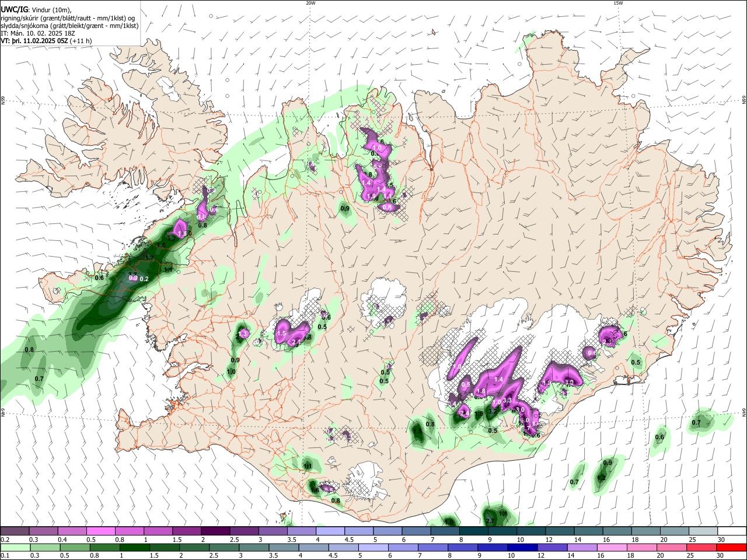This screenshot has height=560, width=747.
Task: Select the 'IT: Mán. 10. 02. 2025 18Z' line
Action: click(x=37, y=33)
